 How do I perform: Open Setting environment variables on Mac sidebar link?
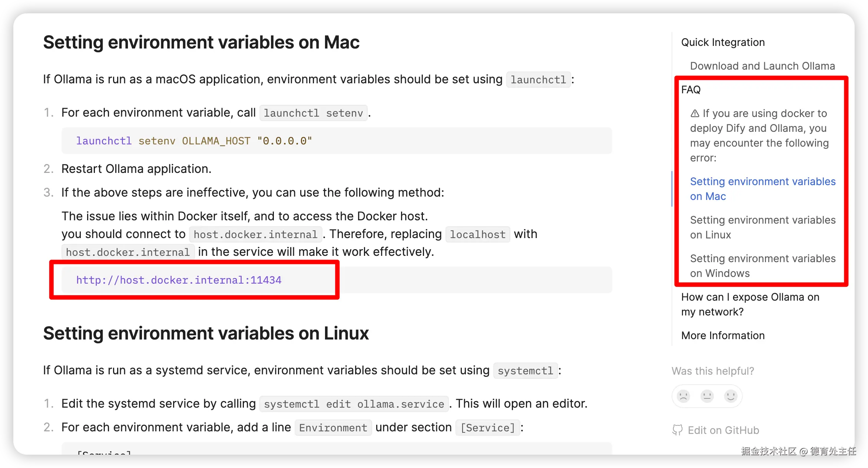click(762, 189)
